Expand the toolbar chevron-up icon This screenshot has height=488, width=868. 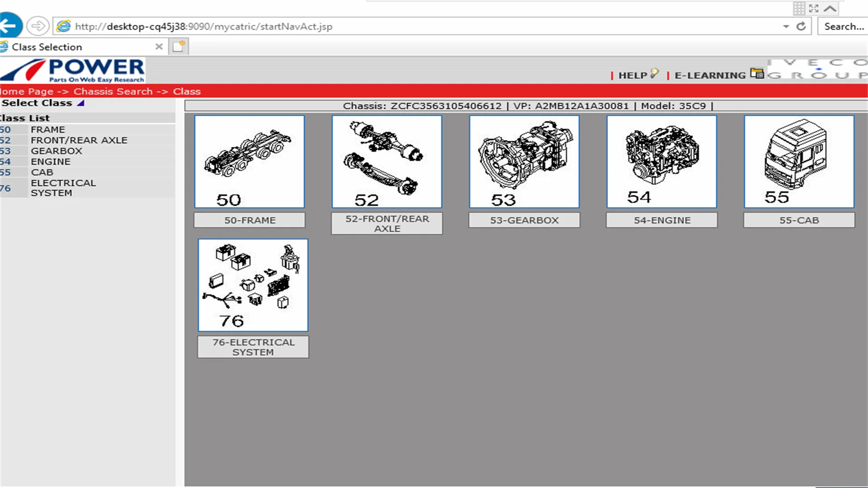(x=830, y=9)
